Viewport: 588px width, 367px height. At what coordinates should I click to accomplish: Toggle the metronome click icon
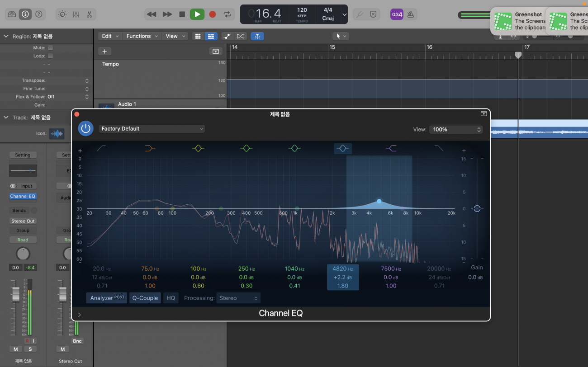tap(410, 14)
